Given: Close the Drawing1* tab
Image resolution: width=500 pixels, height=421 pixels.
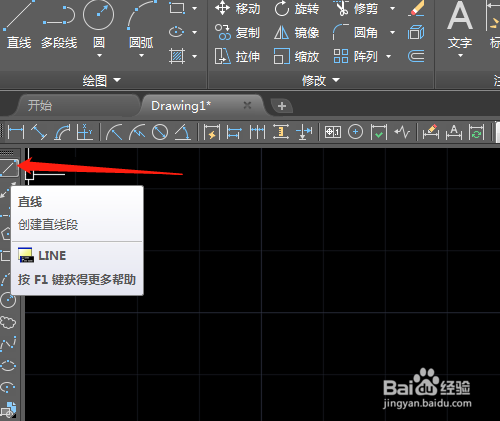Looking at the screenshot, I should coord(247,105).
